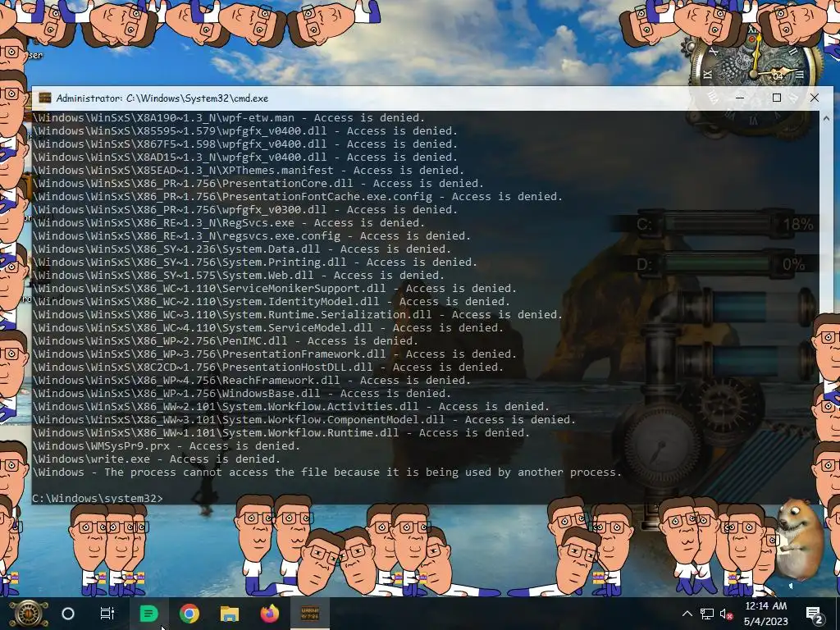Click the cmd.exe title bar system icon
This screenshot has height=630, width=840.
click(45, 98)
